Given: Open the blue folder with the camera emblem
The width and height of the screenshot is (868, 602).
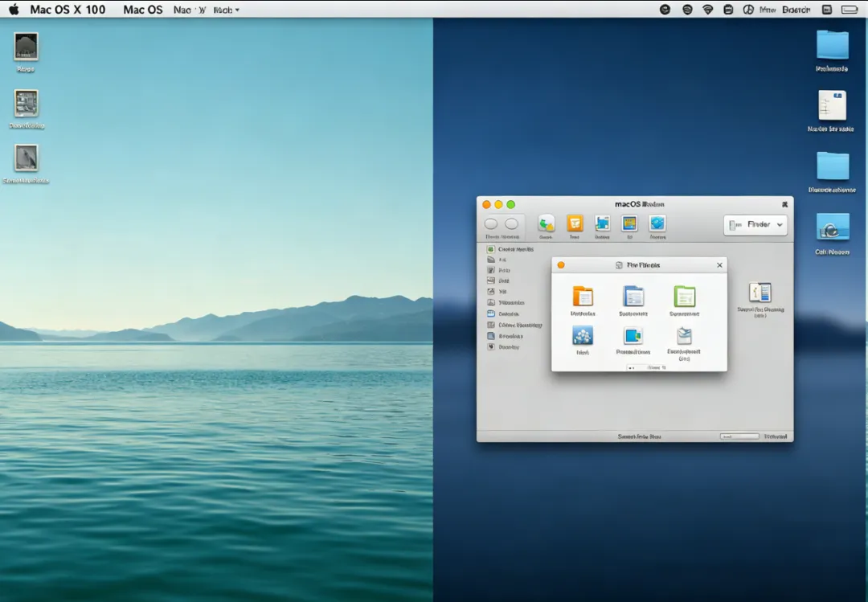Looking at the screenshot, I should pyautogui.click(x=832, y=227).
